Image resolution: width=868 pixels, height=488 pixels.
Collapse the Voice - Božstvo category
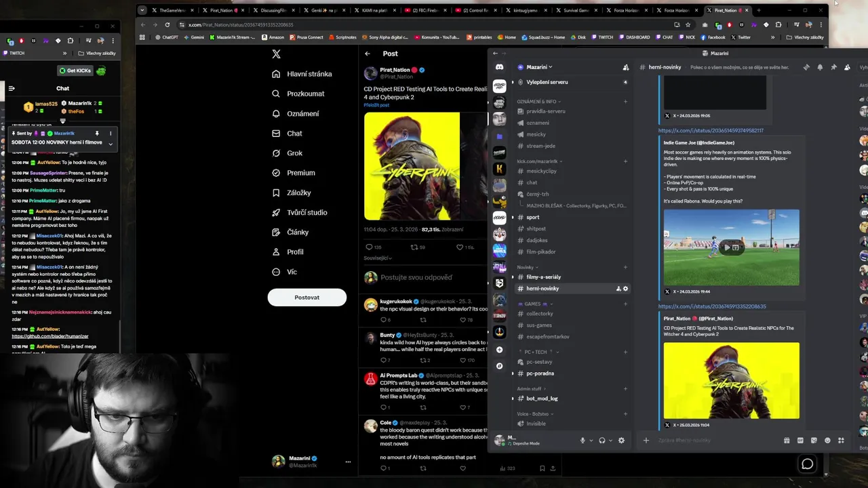(534, 413)
